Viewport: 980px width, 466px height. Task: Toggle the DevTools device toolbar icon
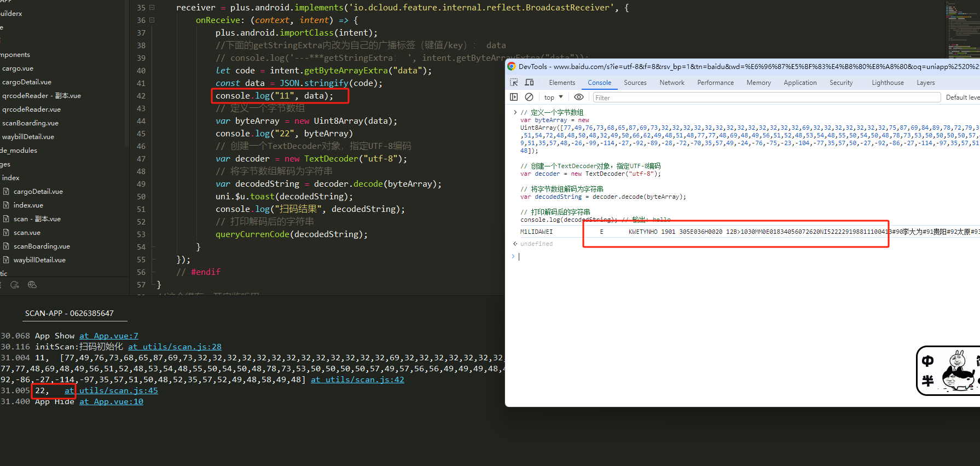[529, 82]
